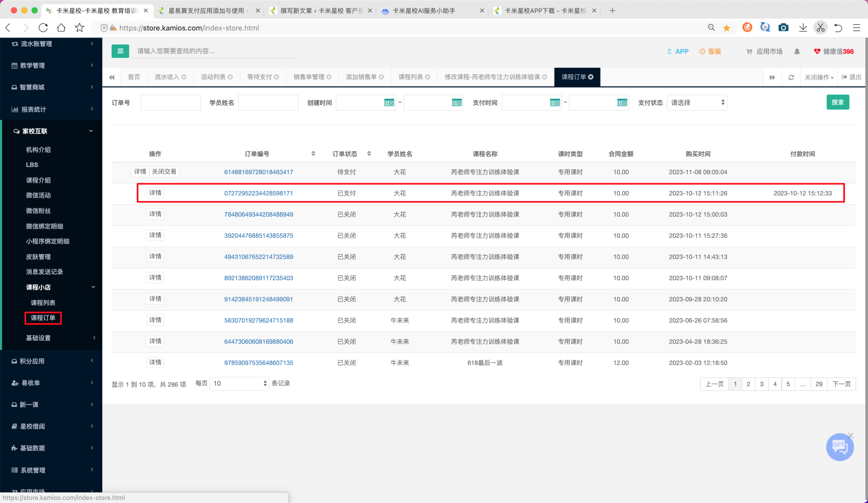Screen dimensions: 868x503
Task: Switch to the 销售单管理 tab
Action: [312, 77]
